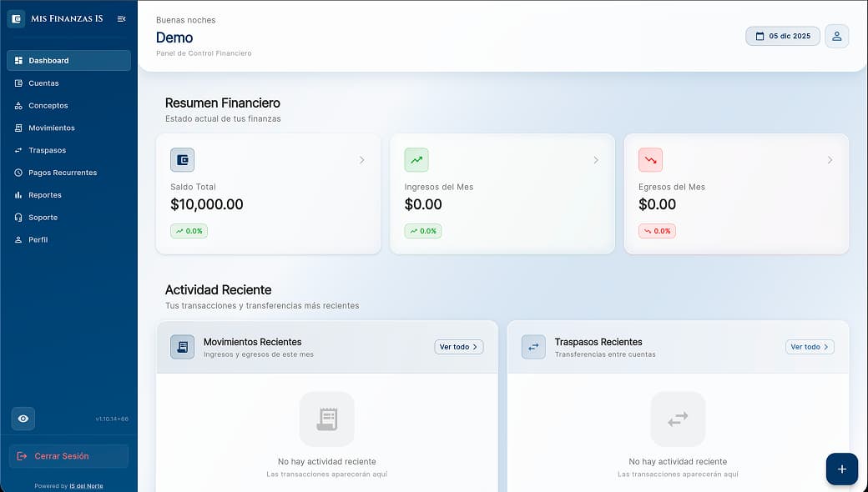Toggle the eye icon at sidebar bottom
This screenshot has width=868, height=492.
point(23,419)
